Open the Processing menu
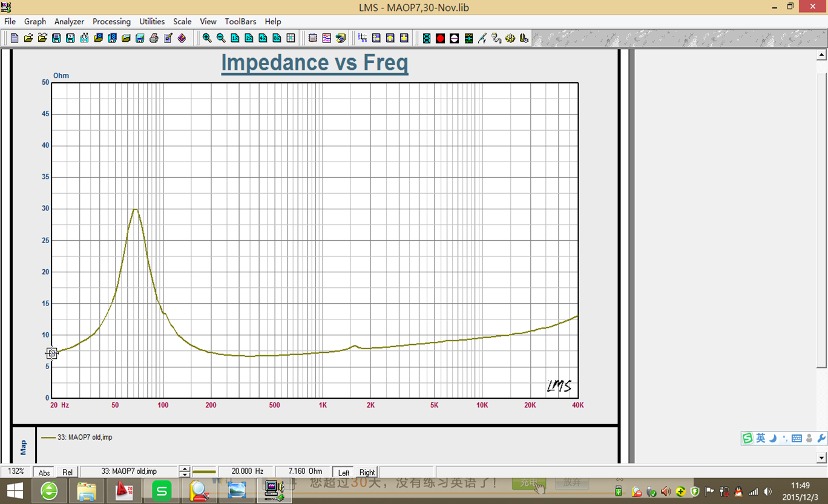 point(111,21)
